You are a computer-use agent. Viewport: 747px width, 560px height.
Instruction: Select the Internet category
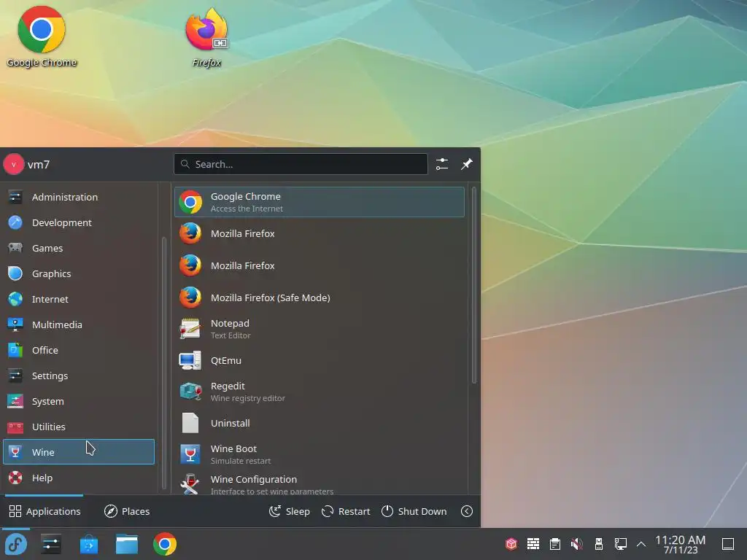79,299
